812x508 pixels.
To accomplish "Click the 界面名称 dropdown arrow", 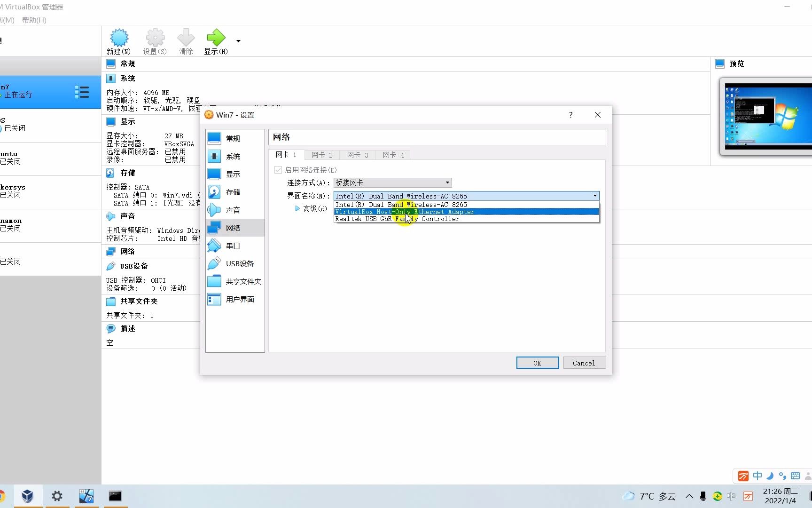I will tap(594, 196).
